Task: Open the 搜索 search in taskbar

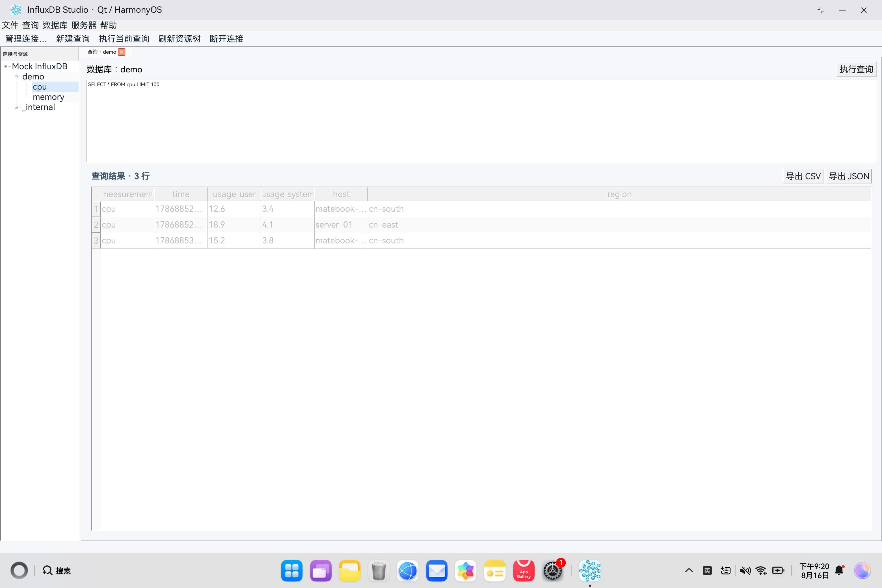Action: pos(57,571)
